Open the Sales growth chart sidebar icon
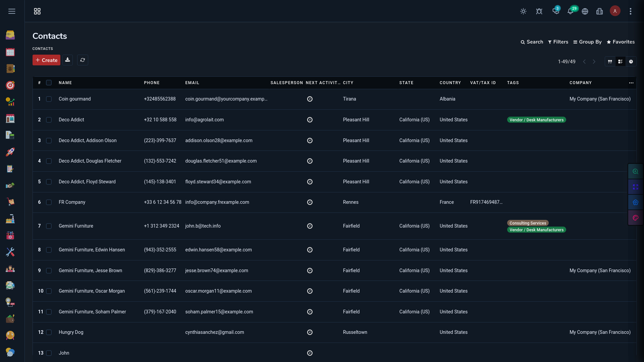Screen dimensions: 644x362 [10, 102]
